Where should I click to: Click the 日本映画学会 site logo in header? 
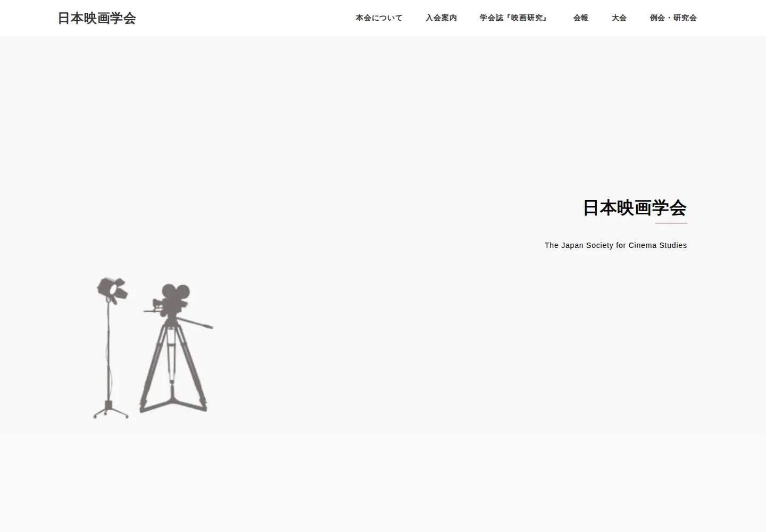tap(97, 18)
